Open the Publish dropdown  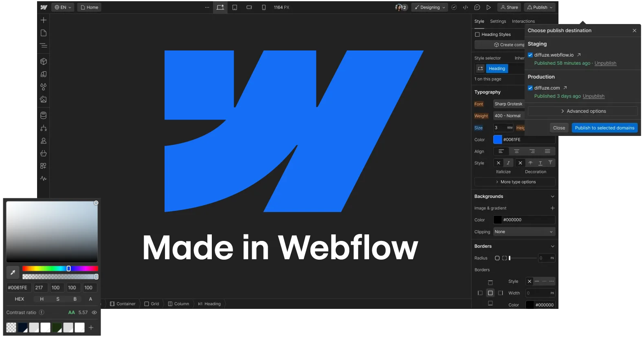(x=540, y=7)
